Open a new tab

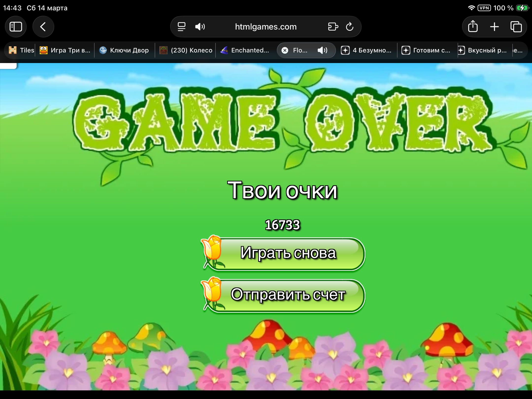[x=494, y=27]
